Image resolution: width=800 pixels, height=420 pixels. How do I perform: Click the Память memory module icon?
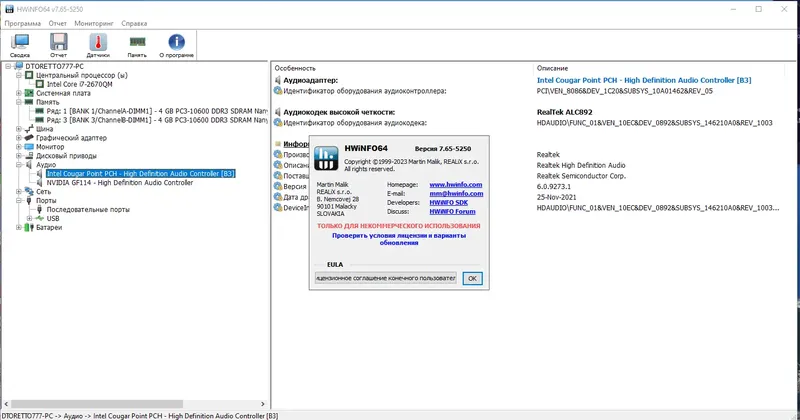(x=137, y=45)
